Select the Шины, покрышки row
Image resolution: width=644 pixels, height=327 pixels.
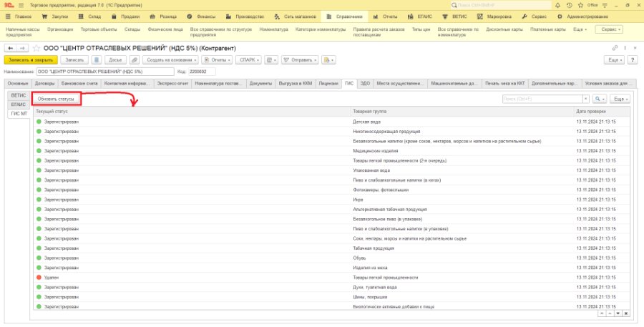(x=331, y=297)
